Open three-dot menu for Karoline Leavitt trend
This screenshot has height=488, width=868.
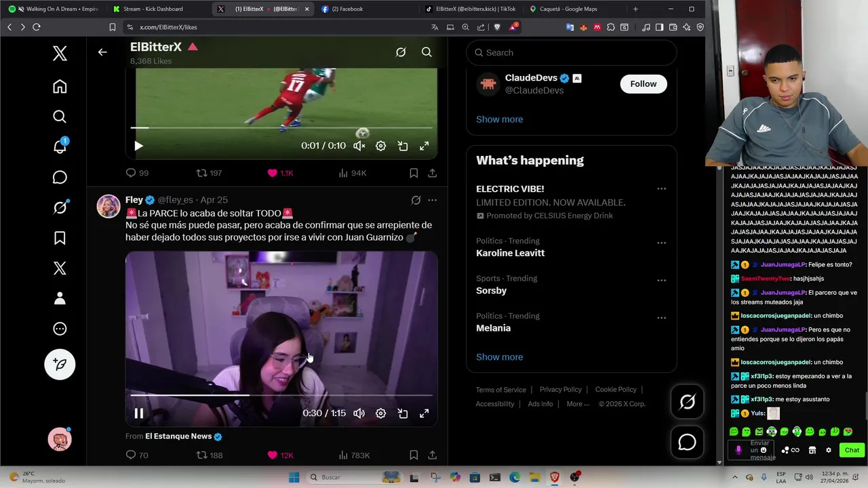[661, 243]
